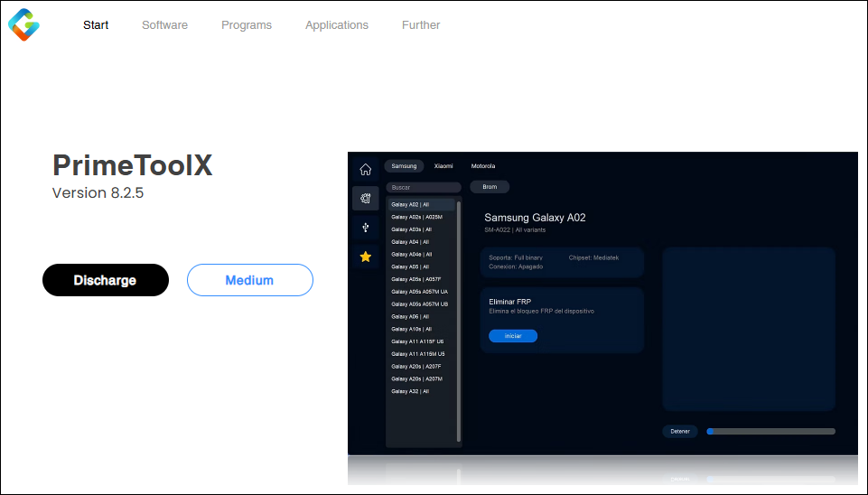
Task: Switch to the Xiaomi brand tab
Action: (x=443, y=166)
